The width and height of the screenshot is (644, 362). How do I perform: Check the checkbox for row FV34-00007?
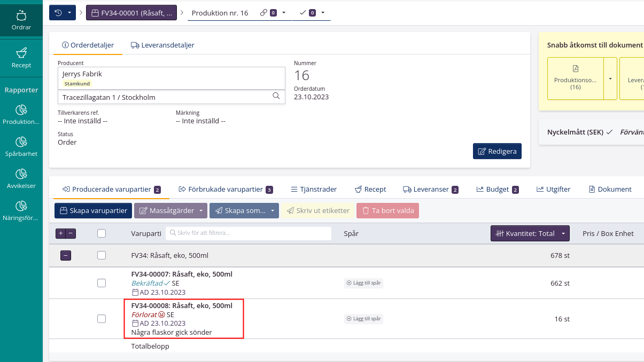tap(102, 283)
